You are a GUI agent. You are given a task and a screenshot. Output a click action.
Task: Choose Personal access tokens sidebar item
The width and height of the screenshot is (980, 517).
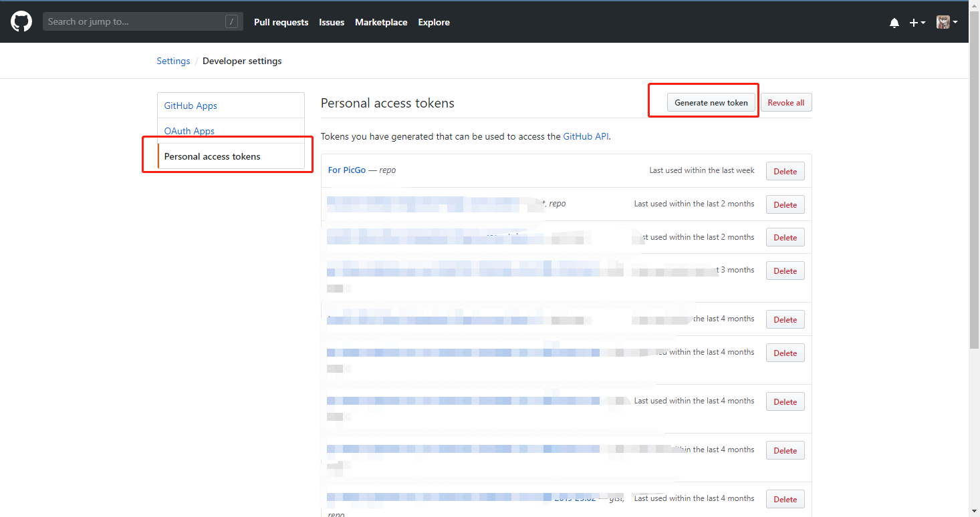[x=231, y=156]
